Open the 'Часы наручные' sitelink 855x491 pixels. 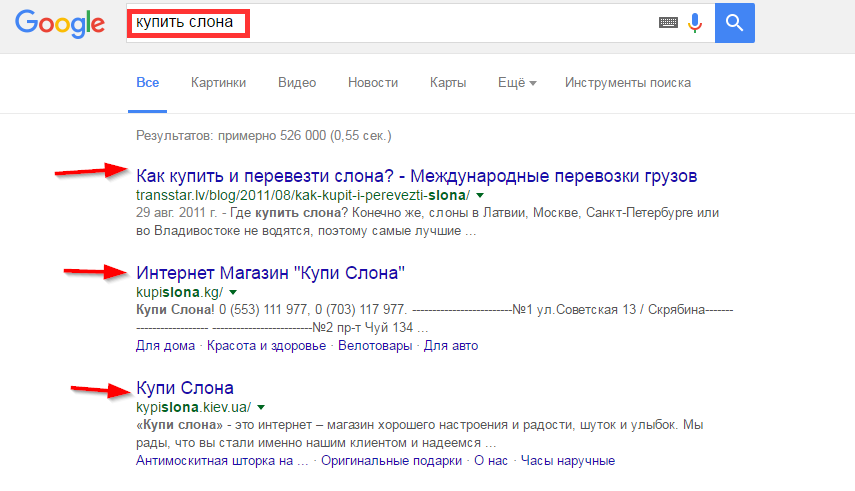click(x=568, y=461)
